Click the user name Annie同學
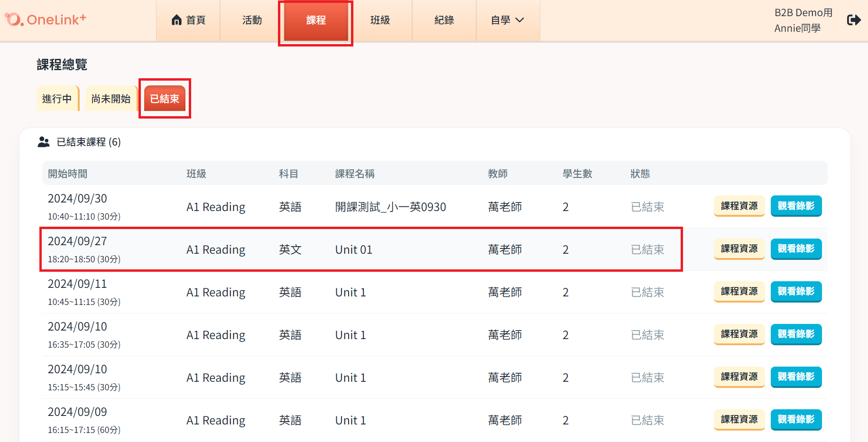This screenshot has width=868, height=442. (797, 28)
